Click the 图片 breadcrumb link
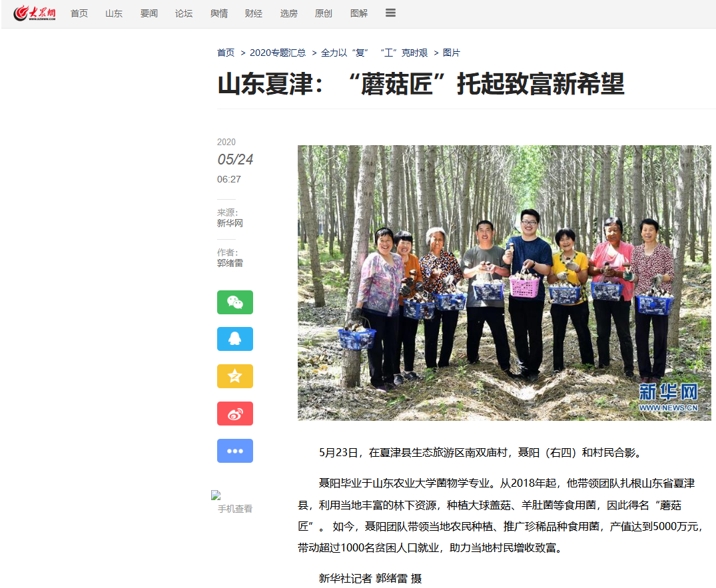Viewport: 716px width, 588px height. [451, 53]
